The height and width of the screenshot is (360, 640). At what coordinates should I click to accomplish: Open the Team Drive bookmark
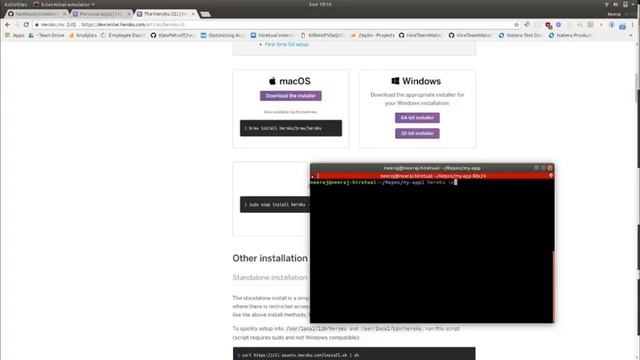pyautogui.click(x=47, y=36)
